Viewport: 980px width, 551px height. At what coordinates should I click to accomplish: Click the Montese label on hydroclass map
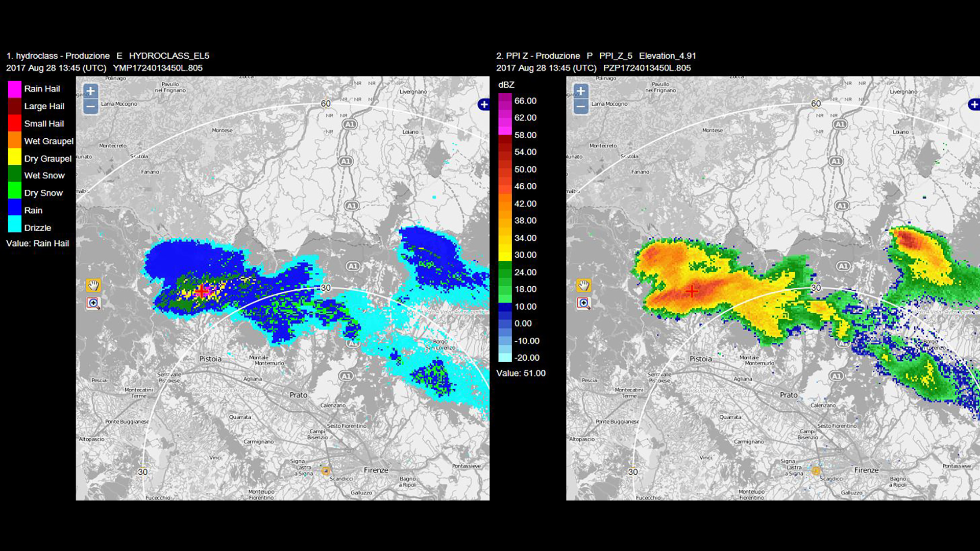click(x=222, y=130)
